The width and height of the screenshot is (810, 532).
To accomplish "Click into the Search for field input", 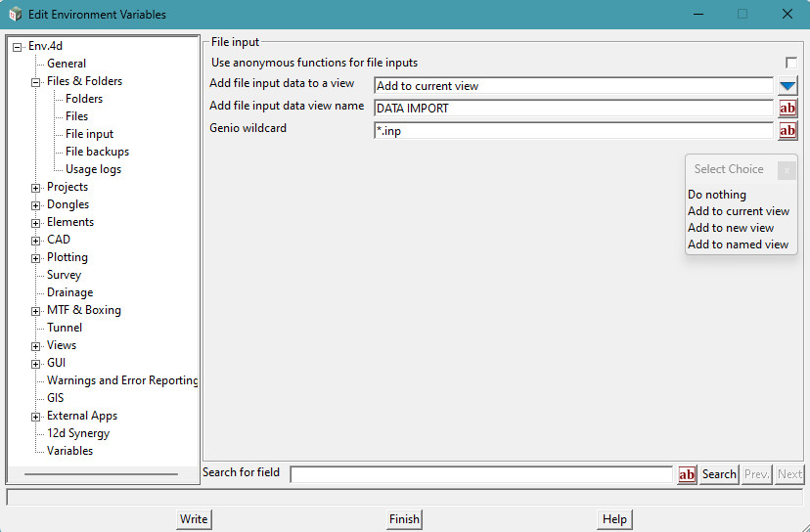I will (481, 474).
